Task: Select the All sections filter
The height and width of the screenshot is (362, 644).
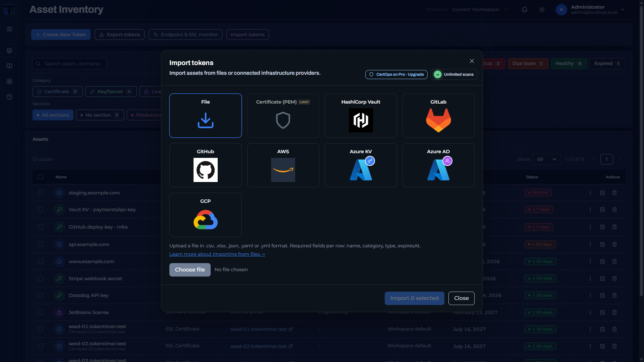Action: point(53,115)
